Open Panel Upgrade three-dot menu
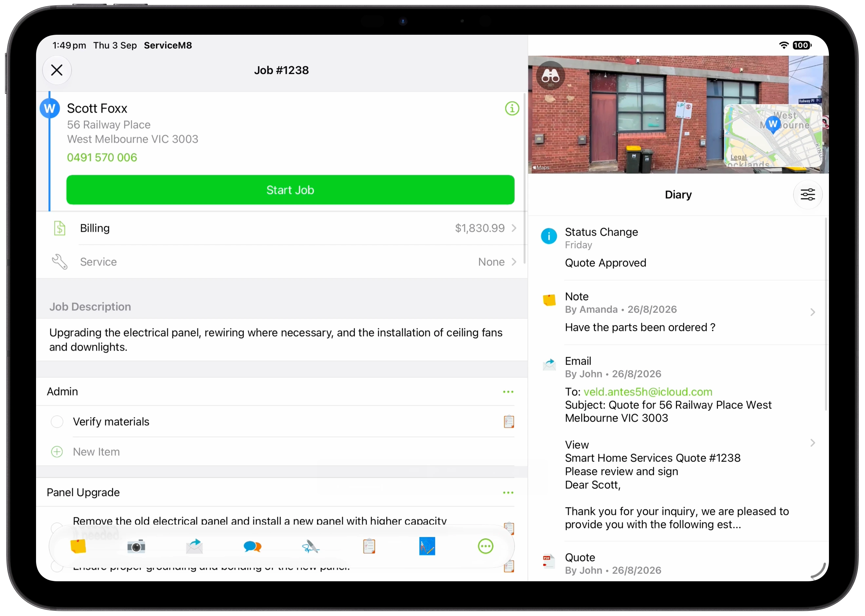 click(x=508, y=493)
